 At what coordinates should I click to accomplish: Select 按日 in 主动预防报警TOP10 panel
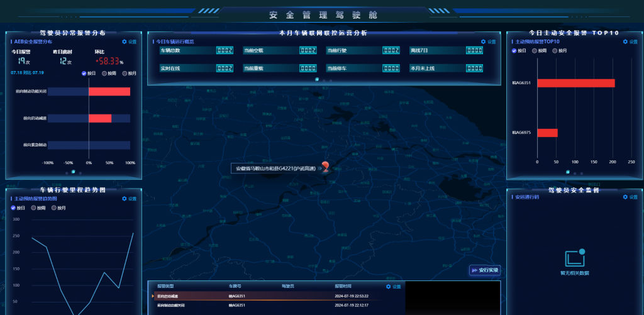click(x=519, y=50)
